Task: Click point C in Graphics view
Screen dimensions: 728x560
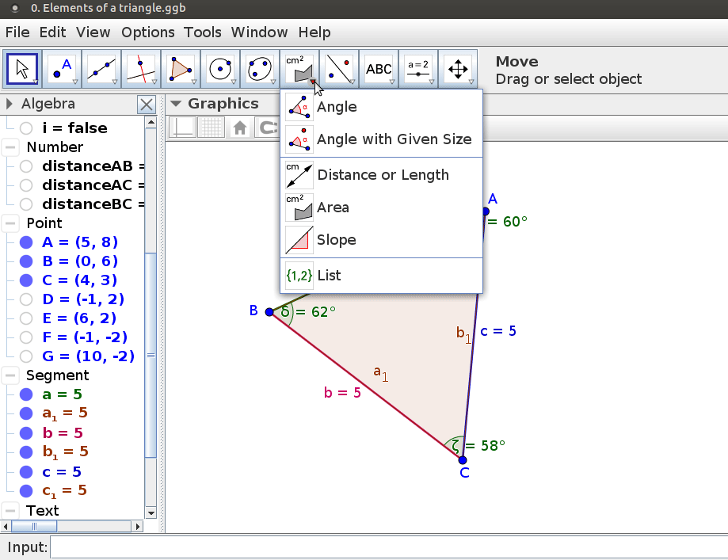Action: [463, 460]
